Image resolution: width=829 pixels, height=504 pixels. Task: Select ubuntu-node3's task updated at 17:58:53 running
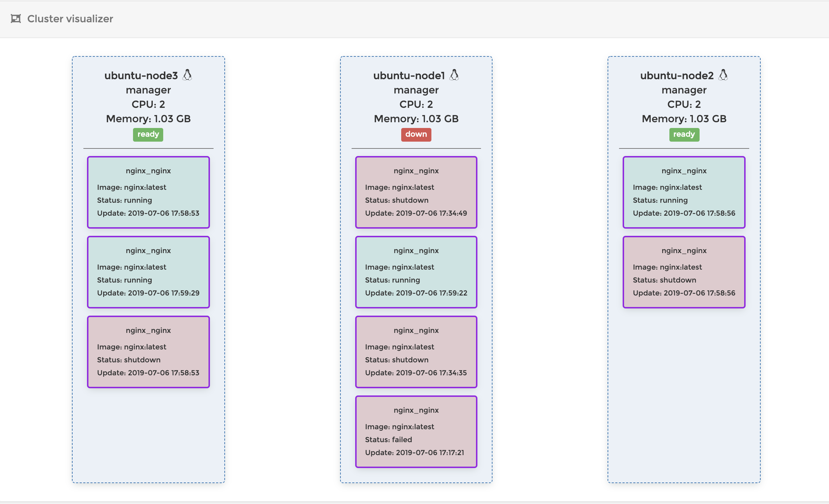[148, 192]
